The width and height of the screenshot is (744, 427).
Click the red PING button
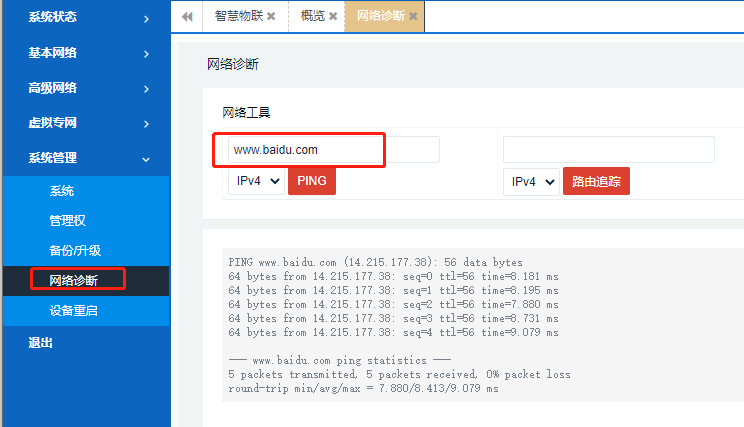pyautogui.click(x=312, y=182)
